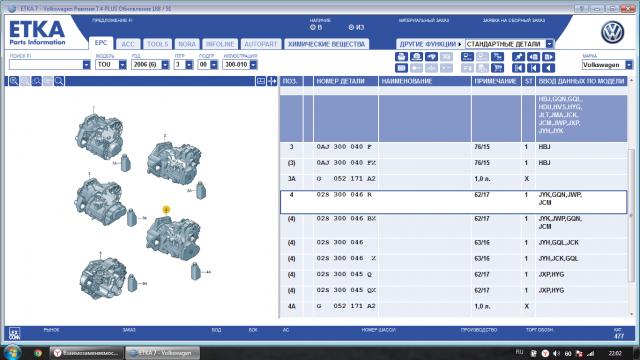
Task: Click the printer icon in the toolbar
Action: click(401, 57)
